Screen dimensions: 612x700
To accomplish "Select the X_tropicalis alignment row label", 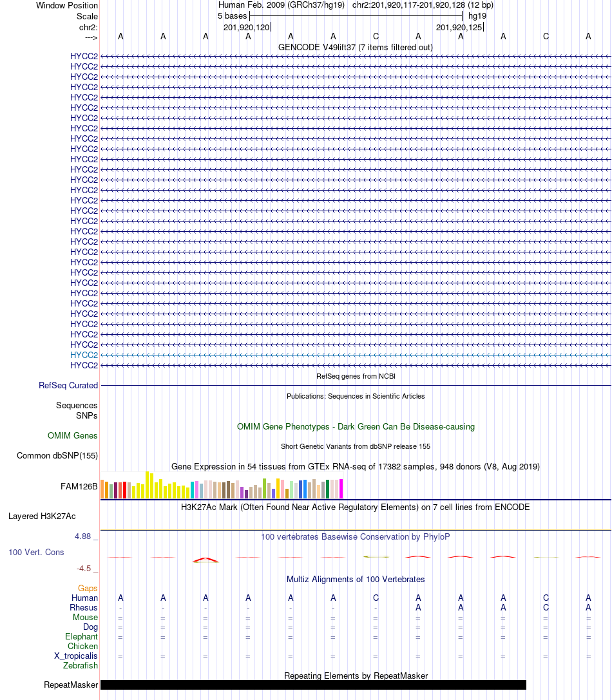I will click(x=76, y=656).
